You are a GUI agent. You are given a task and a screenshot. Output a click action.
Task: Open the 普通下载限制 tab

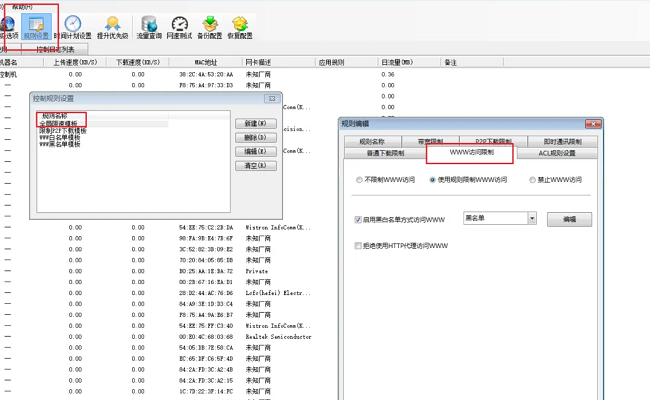click(385, 153)
